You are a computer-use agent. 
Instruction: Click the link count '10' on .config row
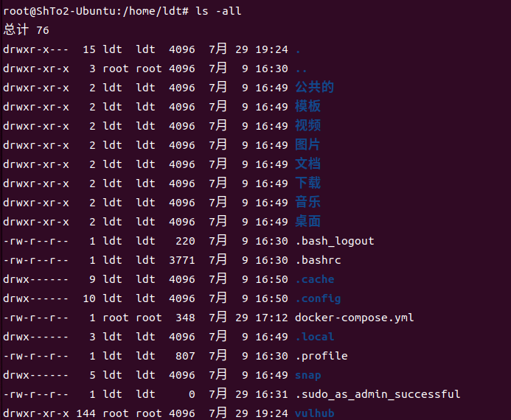pyautogui.click(x=89, y=298)
